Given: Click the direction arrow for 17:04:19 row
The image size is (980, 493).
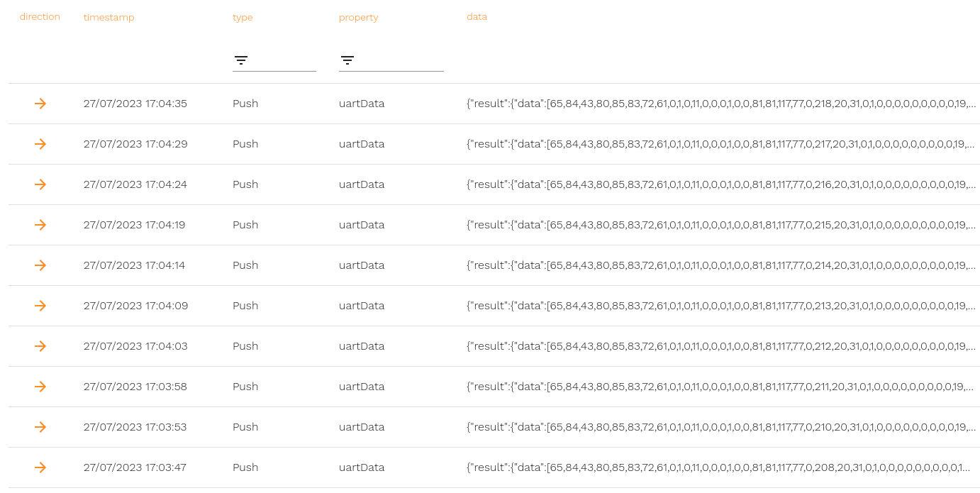Looking at the screenshot, I should coord(40,225).
